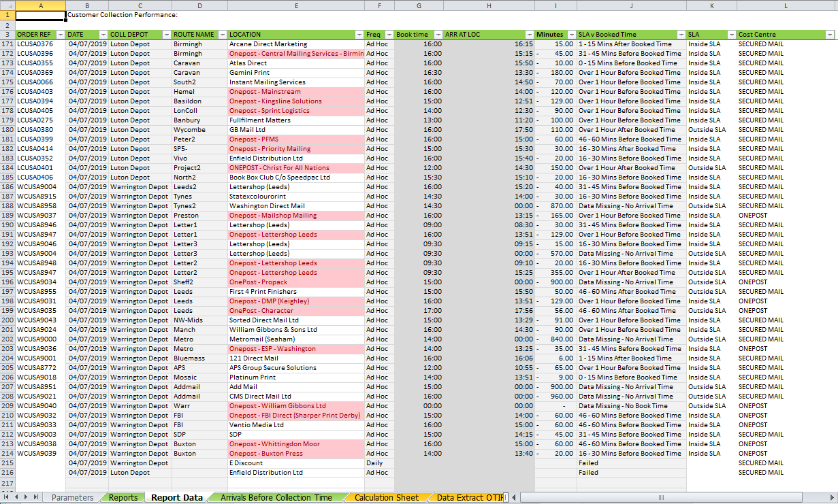Click order ref LCUSA0376 cell
This screenshot has width=838, height=504.
(41, 44)
